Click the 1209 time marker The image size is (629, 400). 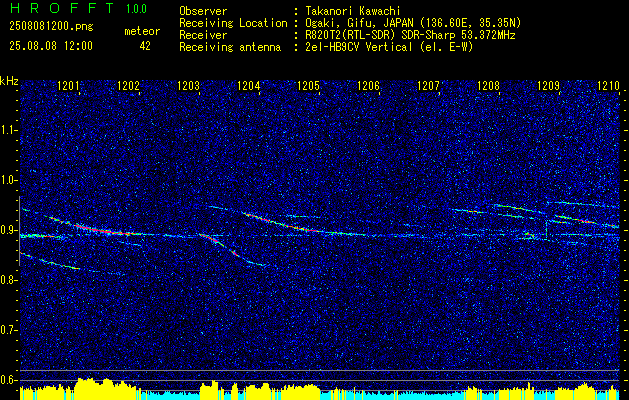pyautogui.click(x=548, y=85)
